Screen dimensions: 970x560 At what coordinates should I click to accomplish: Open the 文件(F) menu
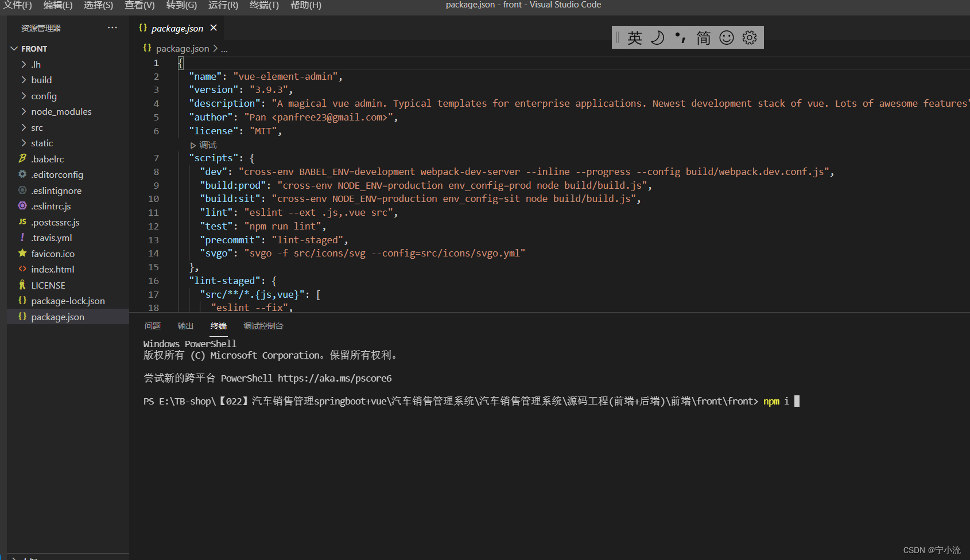pos(18,5)
